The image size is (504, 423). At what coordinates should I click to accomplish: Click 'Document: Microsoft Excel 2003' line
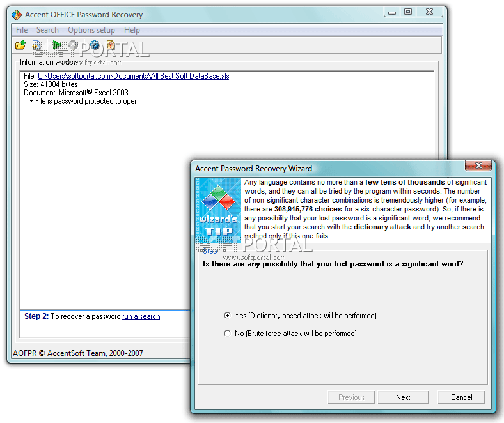[x=76, y=93]
